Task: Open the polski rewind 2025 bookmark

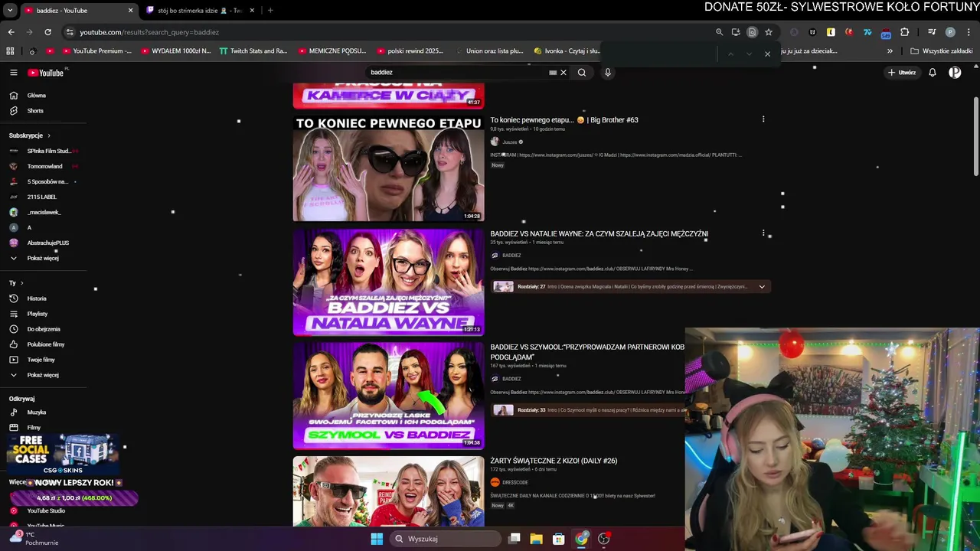Action: coord(410,51)
